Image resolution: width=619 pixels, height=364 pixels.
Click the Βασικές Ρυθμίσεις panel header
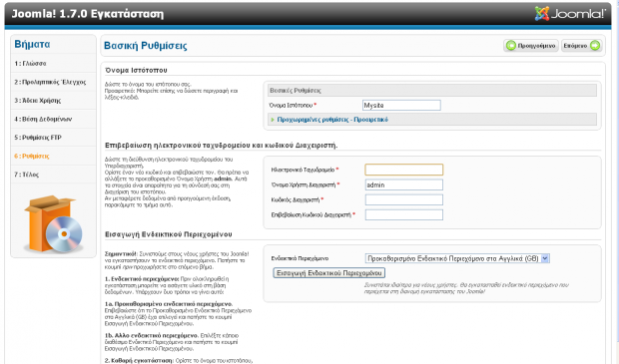[432, 91]
